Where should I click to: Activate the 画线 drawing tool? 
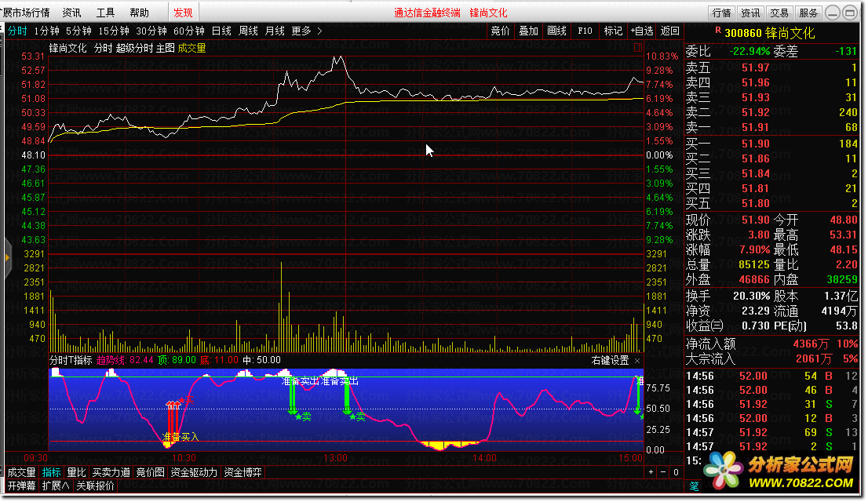click(556, 31)
